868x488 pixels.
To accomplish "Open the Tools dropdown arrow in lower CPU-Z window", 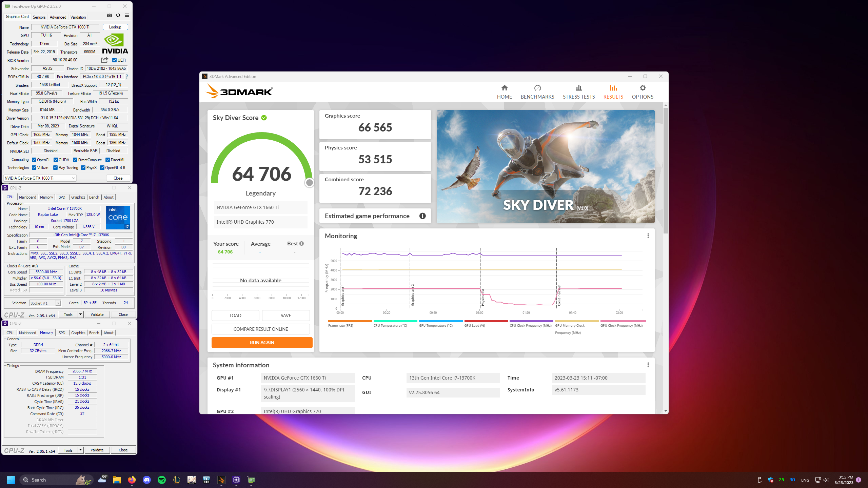I will 81,450.
